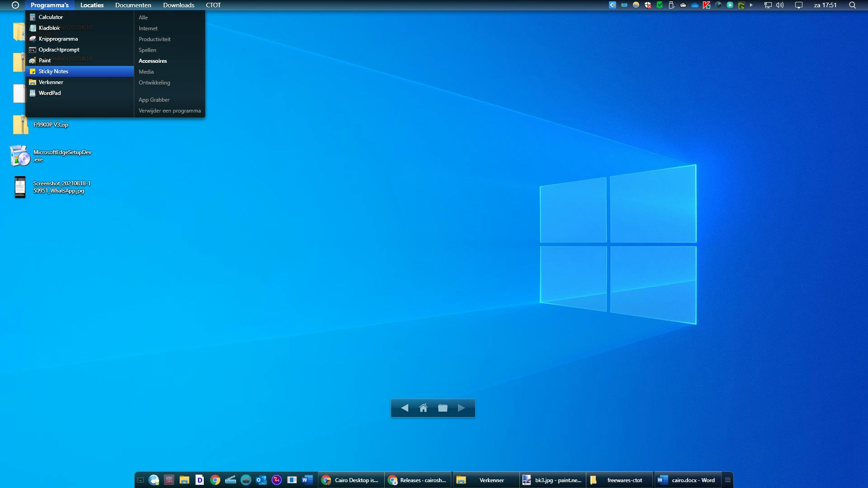Open Outlook from the taskbar
The image size is (868, 488).
[x=261, y=480]
